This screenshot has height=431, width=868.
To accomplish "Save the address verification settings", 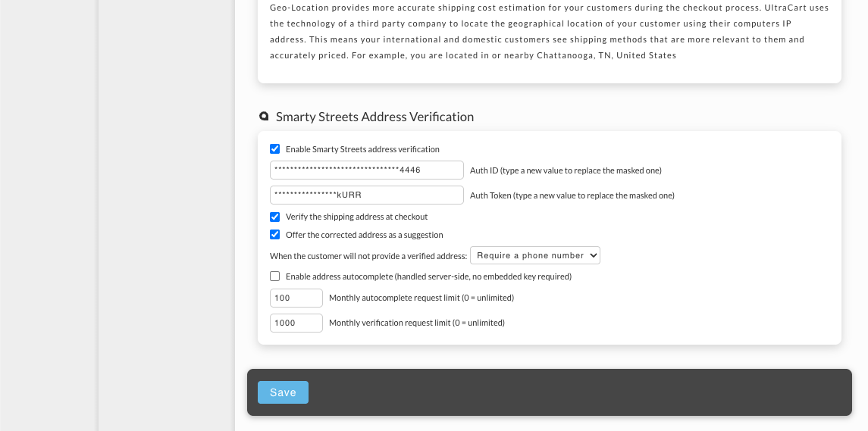I will click(x=283, y=392).
